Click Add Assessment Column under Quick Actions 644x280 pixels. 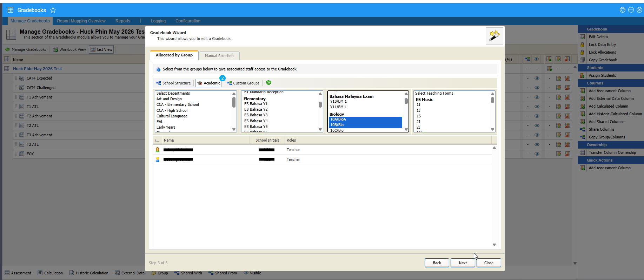tap(610, 168)
